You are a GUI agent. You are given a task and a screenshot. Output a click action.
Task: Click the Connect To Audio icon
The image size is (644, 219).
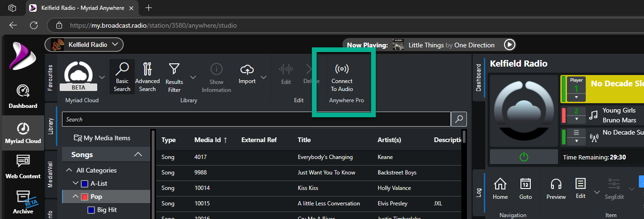click(x=342, y=69)
